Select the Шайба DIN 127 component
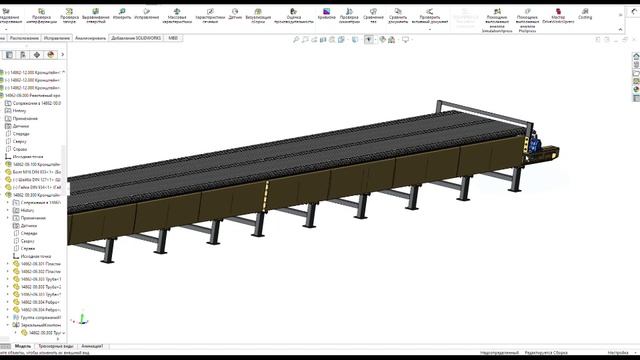The height and width of the screenshot is (360, 640). [x=33, y=180]
